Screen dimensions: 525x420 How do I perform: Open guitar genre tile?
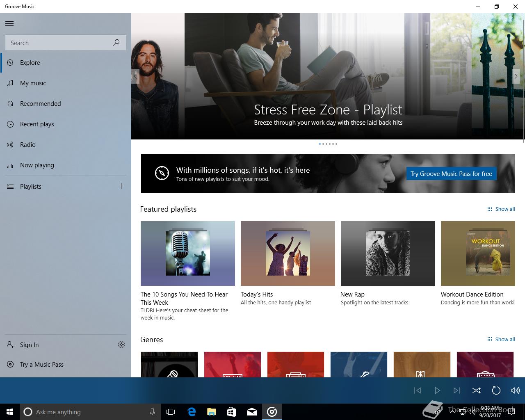coord(359,365)
